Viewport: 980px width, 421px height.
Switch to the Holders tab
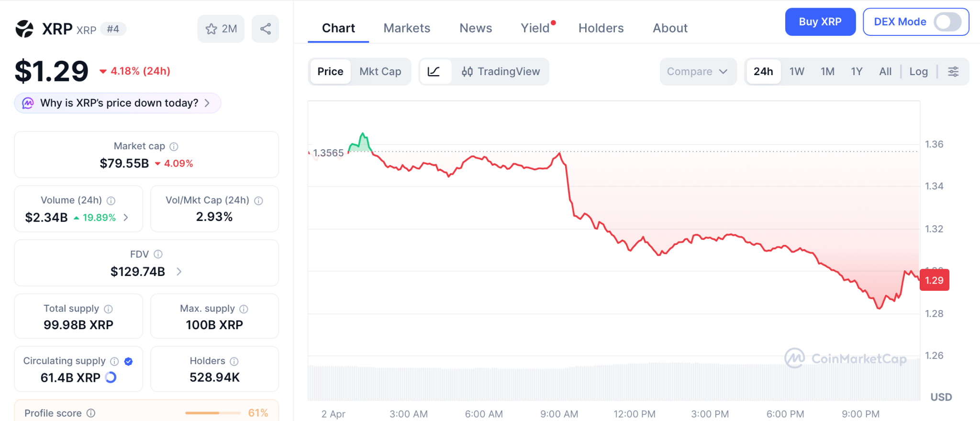click(x=601, y=28)
